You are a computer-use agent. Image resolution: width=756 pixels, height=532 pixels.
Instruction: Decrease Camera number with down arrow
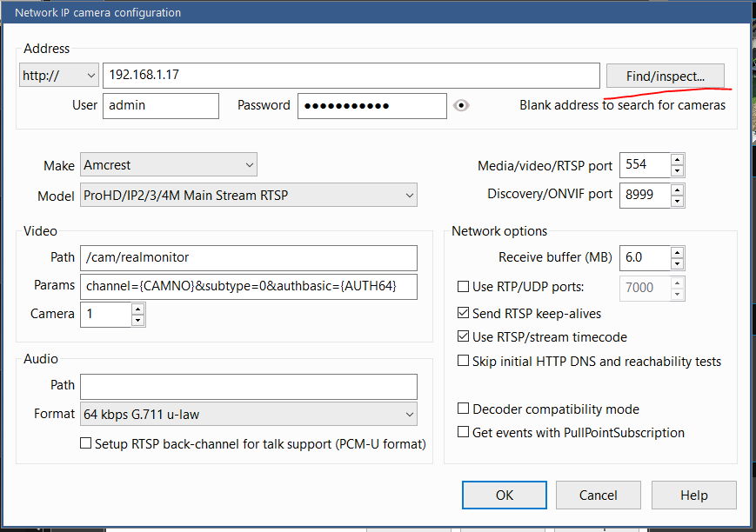point(138,320)
